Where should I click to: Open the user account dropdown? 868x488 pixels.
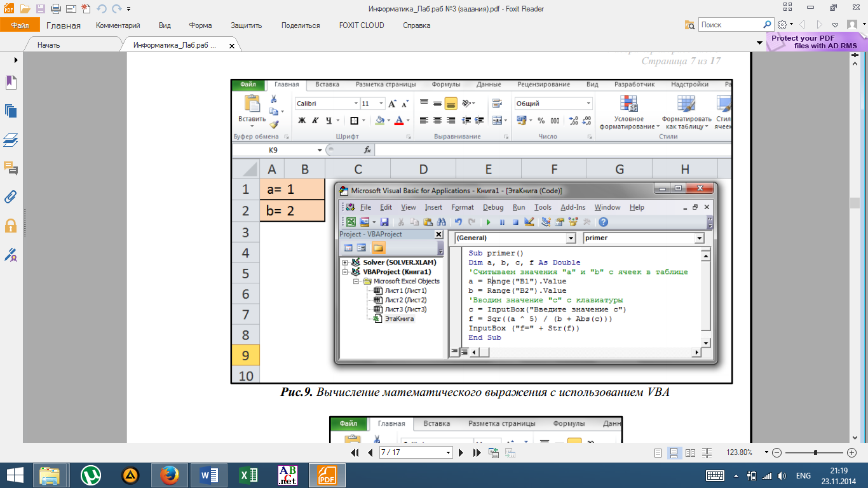pyautogui.click(x=856, y=25)
